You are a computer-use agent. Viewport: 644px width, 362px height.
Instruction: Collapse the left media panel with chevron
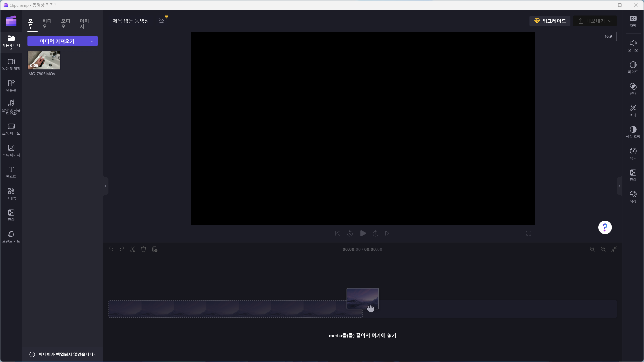click(106, 186)
